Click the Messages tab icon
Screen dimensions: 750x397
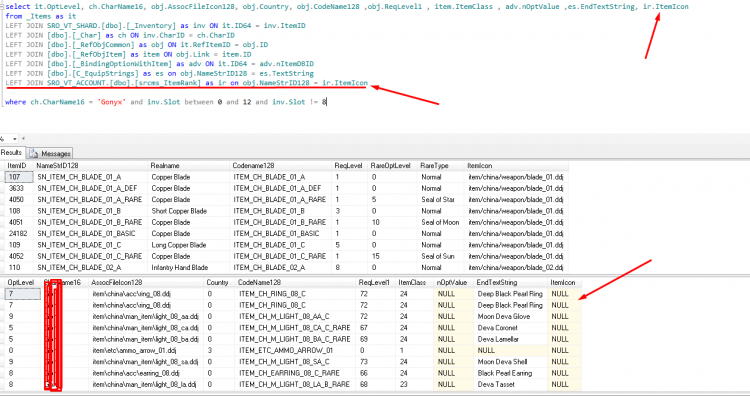click(33, 153)
